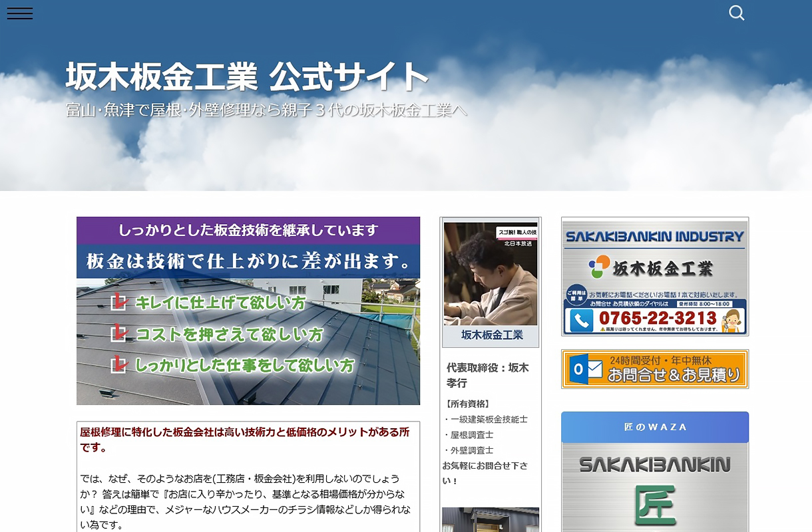Click the phone icon beside 0765-22-3213

(581, 321)
